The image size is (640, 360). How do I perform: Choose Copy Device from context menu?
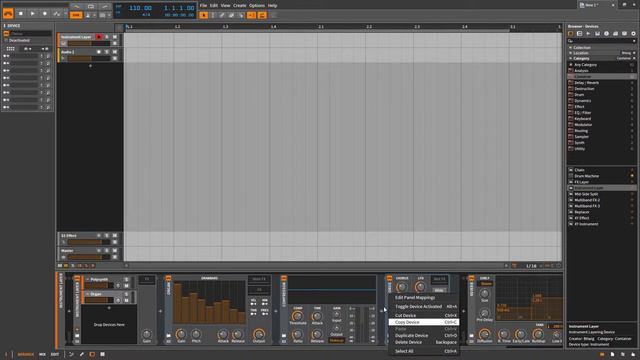pyautogui.click(x=424, y=322)
